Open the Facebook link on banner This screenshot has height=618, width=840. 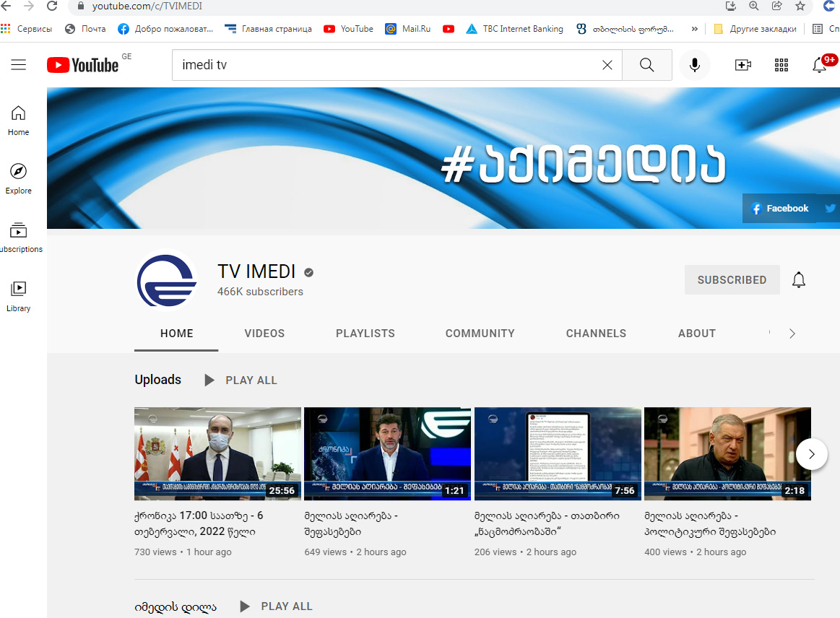[x=779, y=208]
